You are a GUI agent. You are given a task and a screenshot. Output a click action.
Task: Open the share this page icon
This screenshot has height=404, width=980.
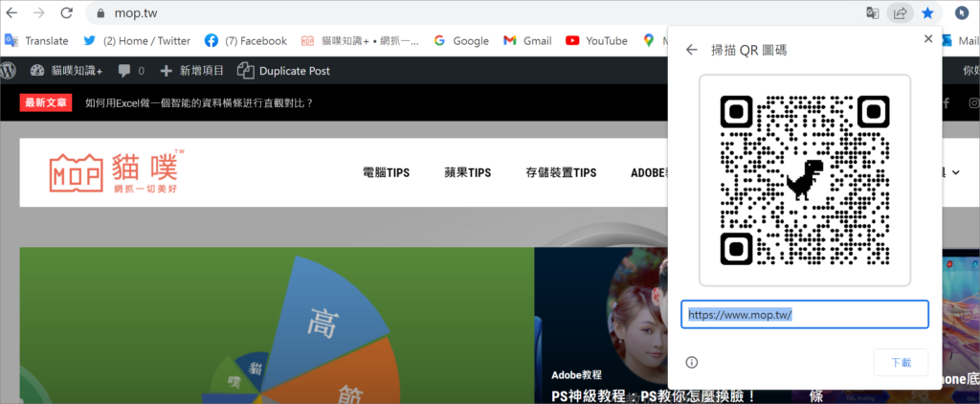[900, 13]
